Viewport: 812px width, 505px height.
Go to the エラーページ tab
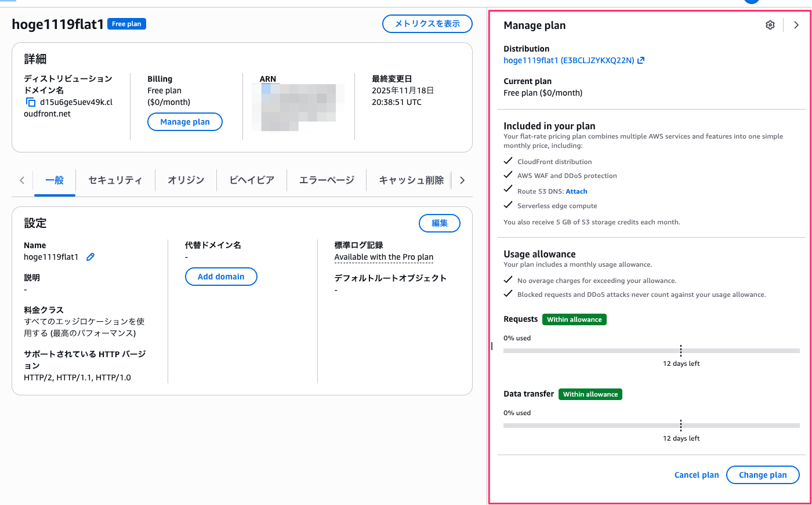point(327,180)
